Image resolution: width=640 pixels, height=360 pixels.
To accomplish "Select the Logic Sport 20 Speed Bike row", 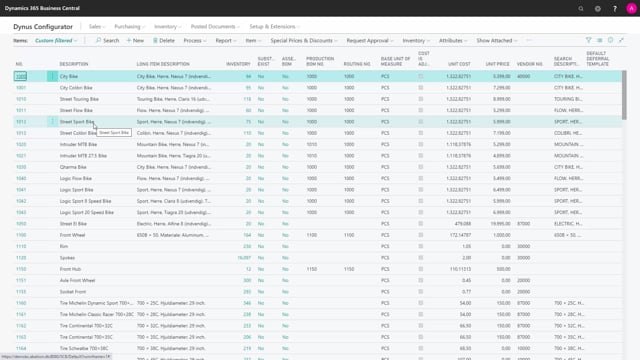I will tap(318, 212).
